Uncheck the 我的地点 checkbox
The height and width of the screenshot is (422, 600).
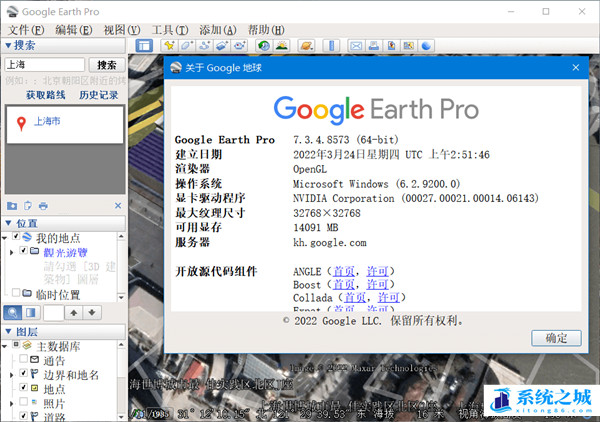[x=16, y=236]
